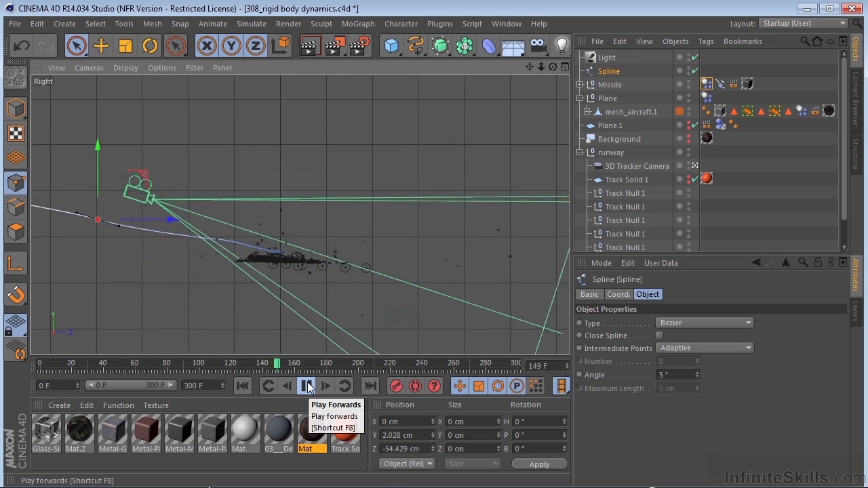Select the Live Selection tool
The image size is (868, 488).
76,45
